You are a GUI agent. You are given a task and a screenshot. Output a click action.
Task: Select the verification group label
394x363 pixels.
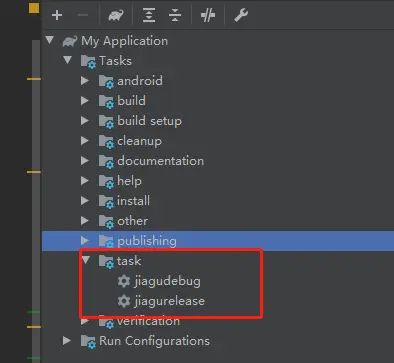[148, 321]
